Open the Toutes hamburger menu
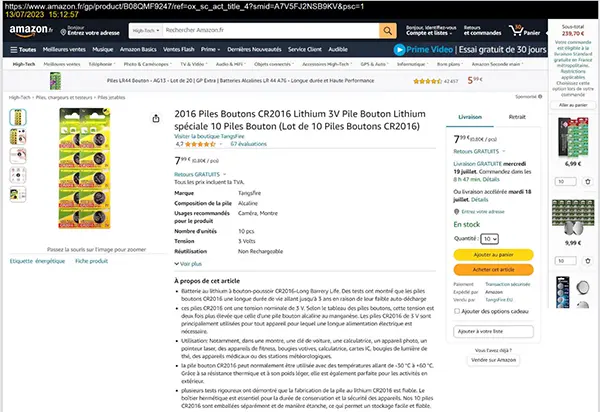600x412 pixels. click(x=23, y=50)
